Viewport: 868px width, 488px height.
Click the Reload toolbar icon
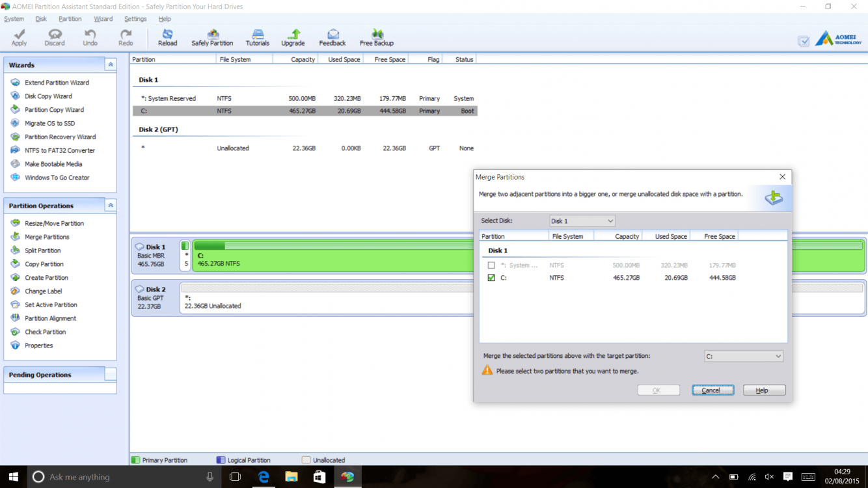tap(167, 37)
